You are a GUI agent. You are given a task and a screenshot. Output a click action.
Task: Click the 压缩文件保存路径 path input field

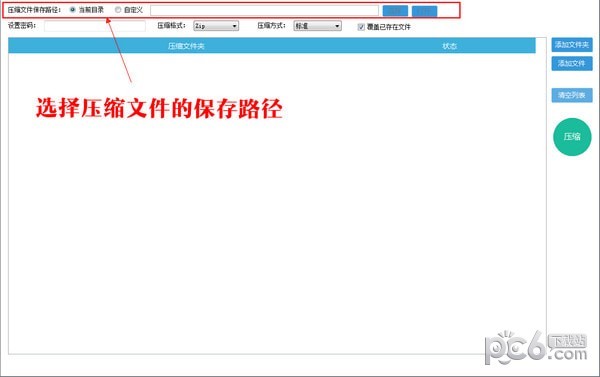click(264, 10)
